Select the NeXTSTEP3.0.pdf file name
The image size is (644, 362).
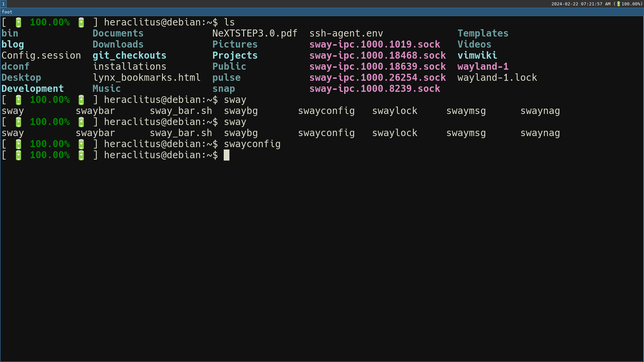[255, 33]
